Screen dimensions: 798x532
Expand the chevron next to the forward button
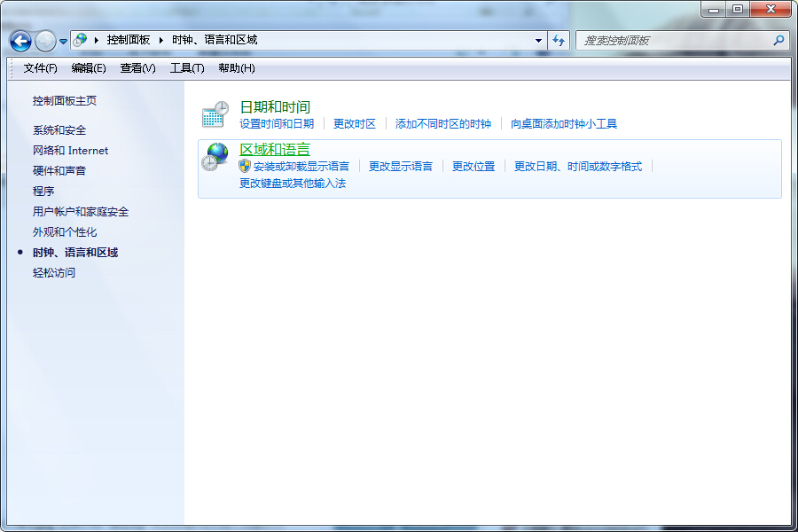pyautogui.click(x=62, y=40)
